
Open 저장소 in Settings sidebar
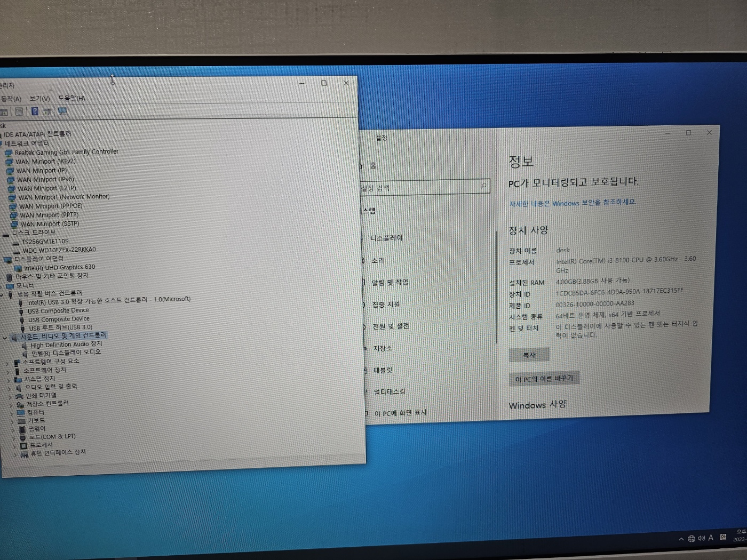click(x=383, y=348)
